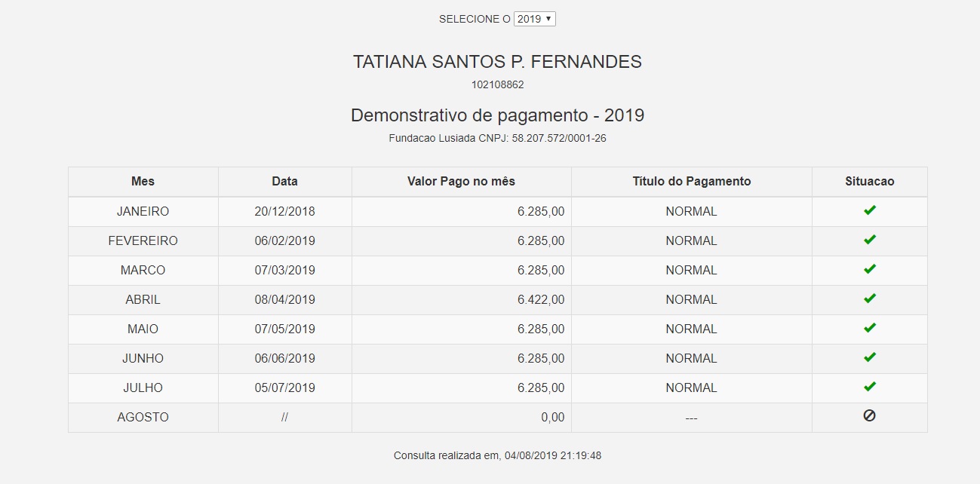Click the date 20/12/2018 cell

pos(284,211)
